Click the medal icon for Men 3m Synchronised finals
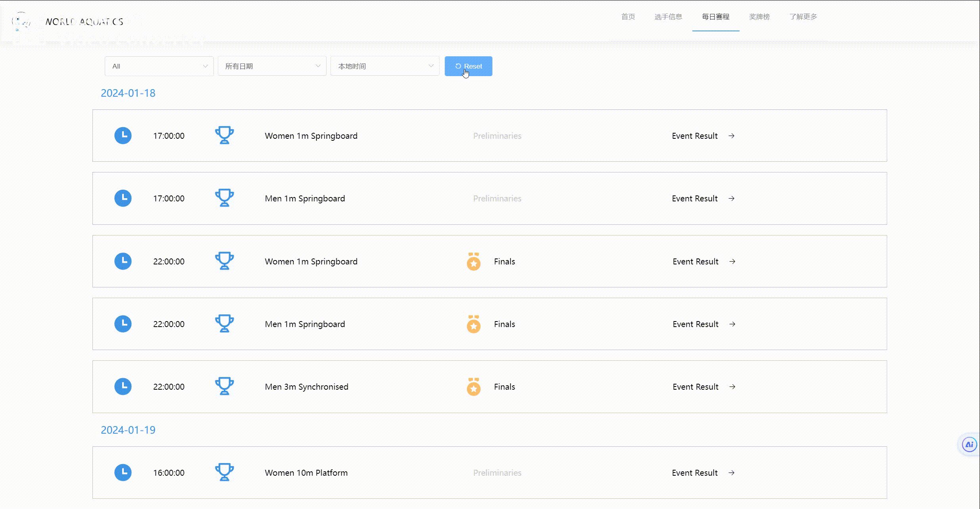 coord(473,387)
